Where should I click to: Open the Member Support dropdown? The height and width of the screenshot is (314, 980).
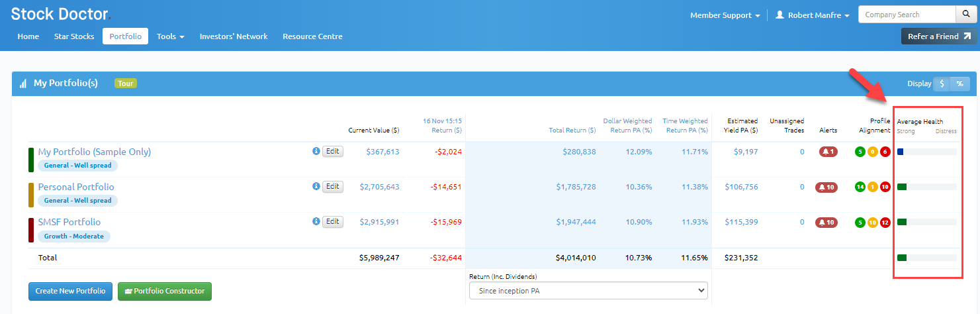pyautogui.click(x=725, y=15)
